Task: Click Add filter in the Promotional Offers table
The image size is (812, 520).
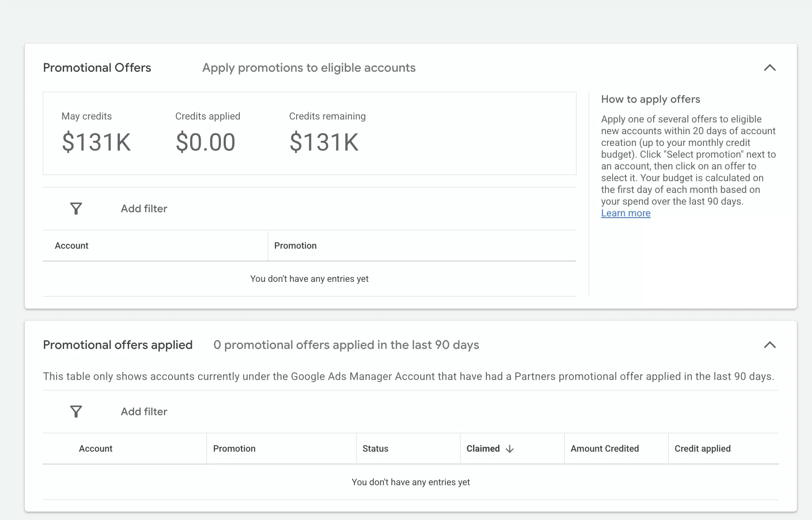Action: tap(144, 208)
